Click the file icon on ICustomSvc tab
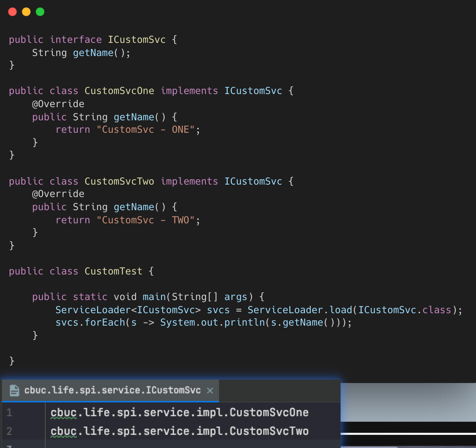The width and height of the screenshot is (476, 448). [14, 391]
